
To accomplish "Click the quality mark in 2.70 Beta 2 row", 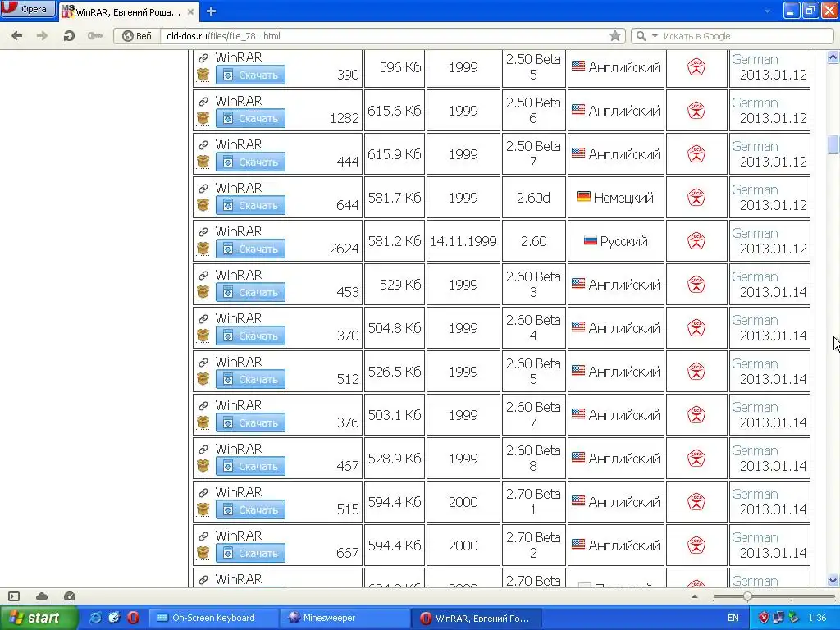I will (696, 546).
